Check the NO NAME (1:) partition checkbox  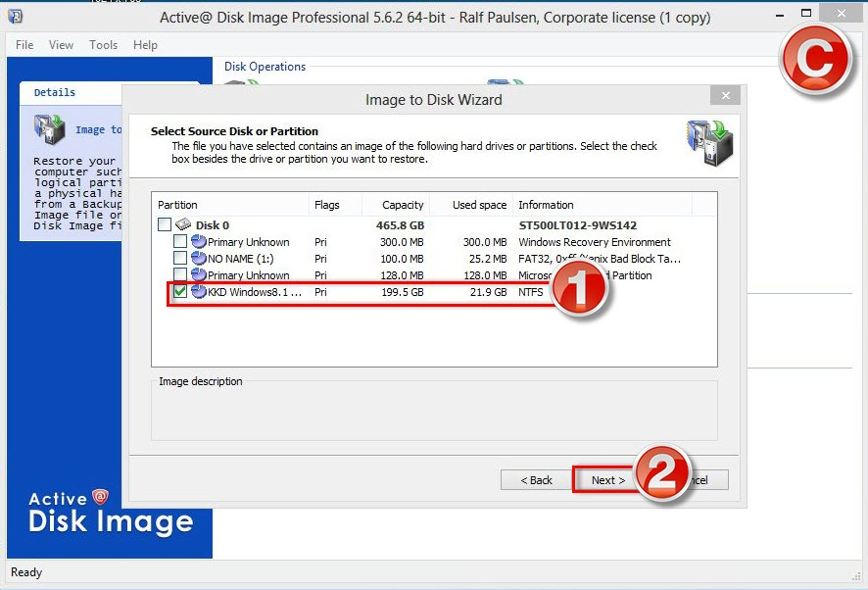180,258
